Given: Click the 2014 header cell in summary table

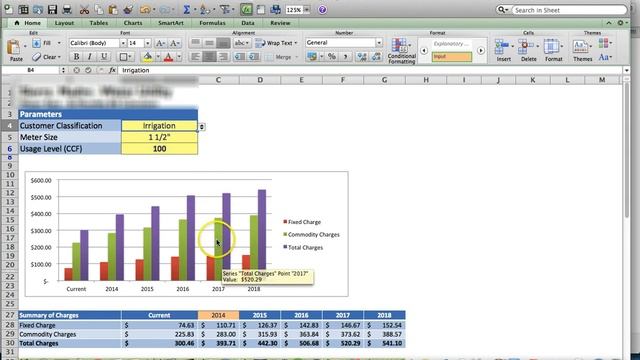Looking at the screenshot, I should pos(218,315).
